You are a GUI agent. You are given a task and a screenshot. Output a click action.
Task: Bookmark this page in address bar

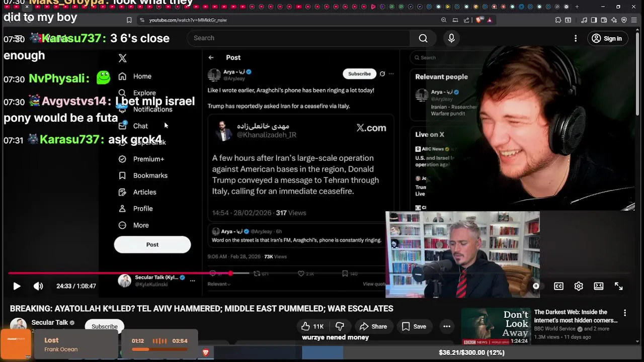coord(129,20)
